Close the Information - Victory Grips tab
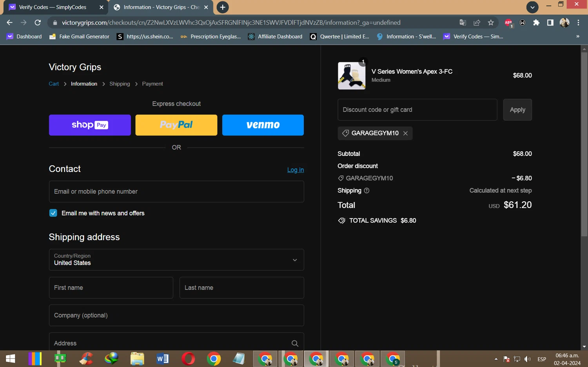 click(x=206, y=7)
